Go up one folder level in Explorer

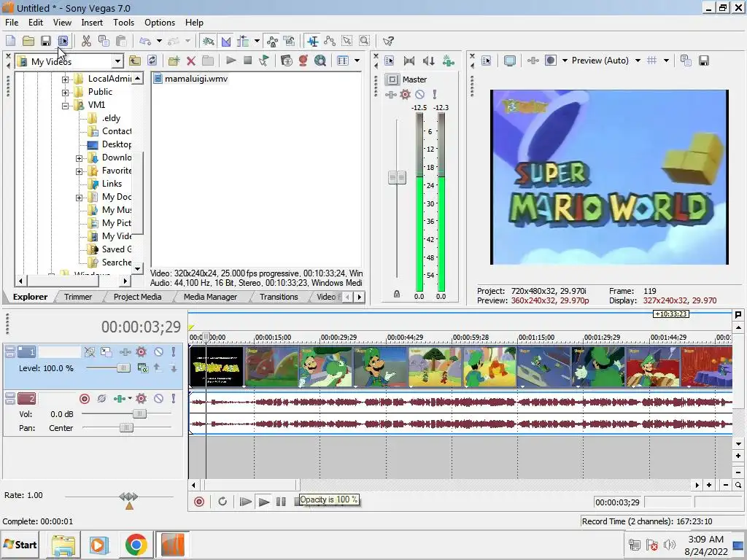(x=135, y=61)
